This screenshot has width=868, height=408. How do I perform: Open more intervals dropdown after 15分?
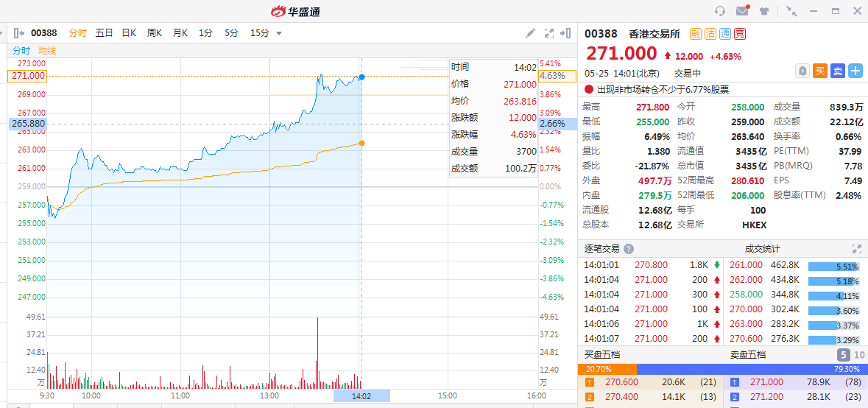click(x=279, y=33)
